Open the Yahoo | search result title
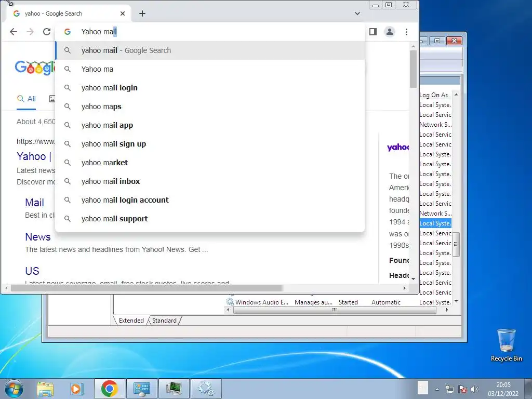532x399 pixels. (34, 156)
